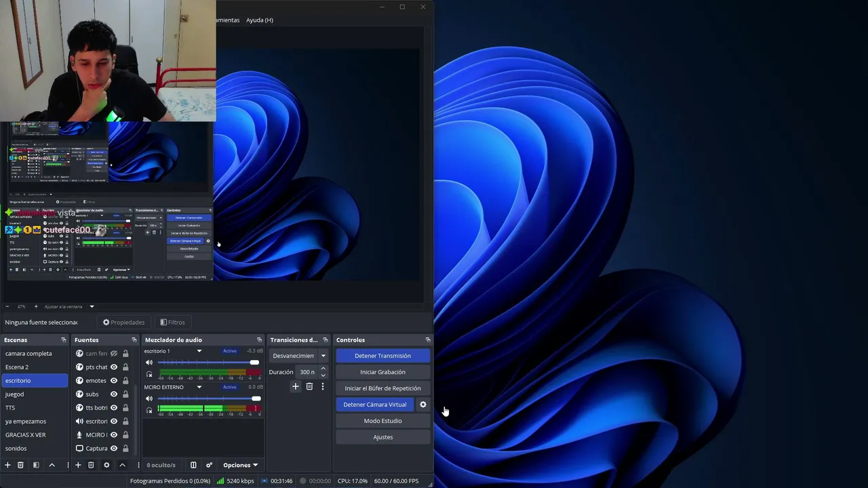This screenshot has width=868, height=488.
Task: Zoom in the preview with plus icon
Action: (35, 306)
